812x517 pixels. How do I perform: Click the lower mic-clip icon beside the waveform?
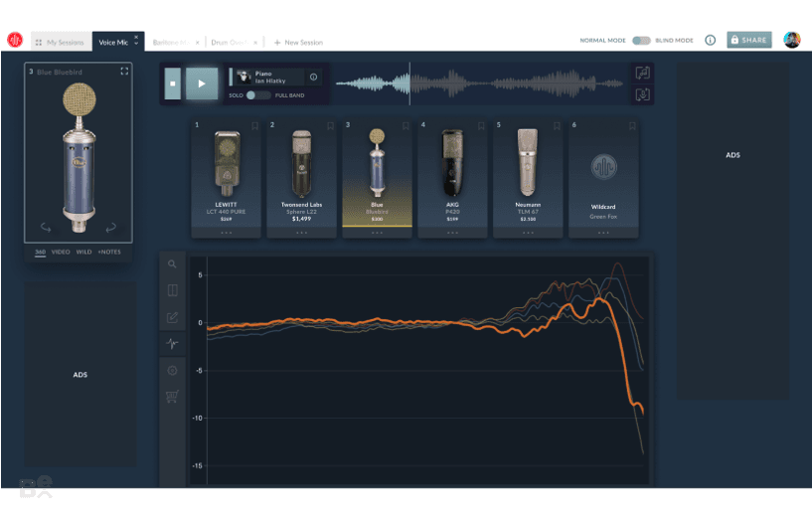642,94
